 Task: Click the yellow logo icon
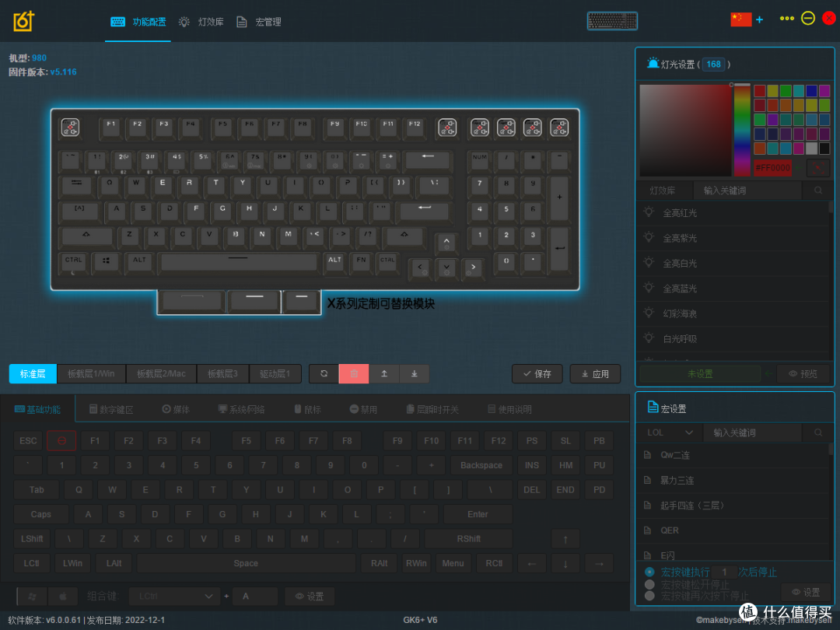click(x=23, y=22)
